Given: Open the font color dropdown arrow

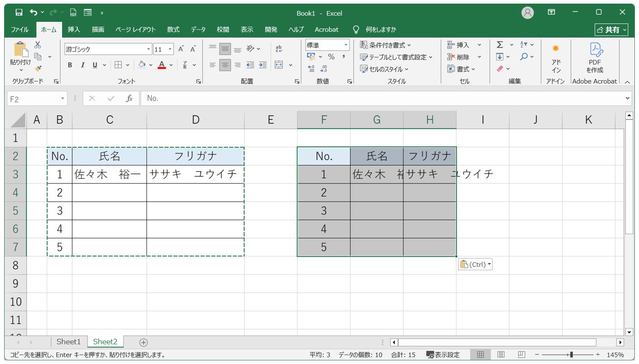Looking at the screenshot, I should pos(171,65).
